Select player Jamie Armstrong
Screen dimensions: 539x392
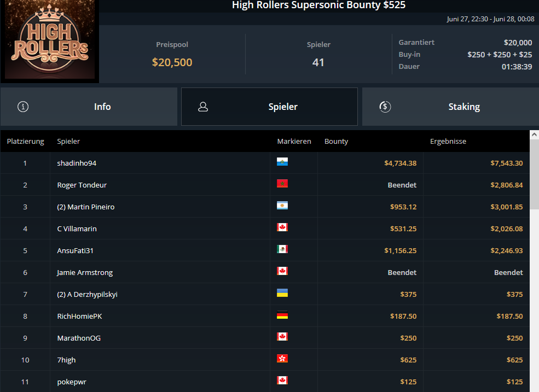(85, 272)
